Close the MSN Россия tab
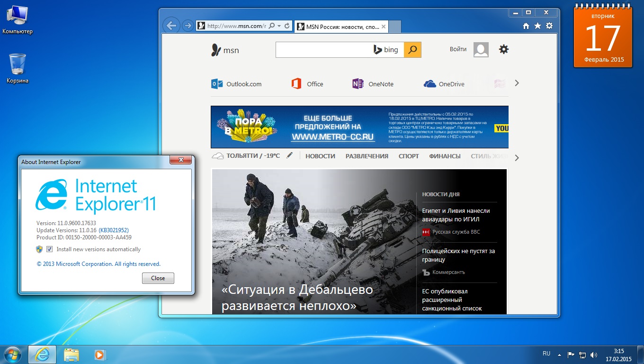Screen dimensions: 644x364 click(x=384, y=27)
